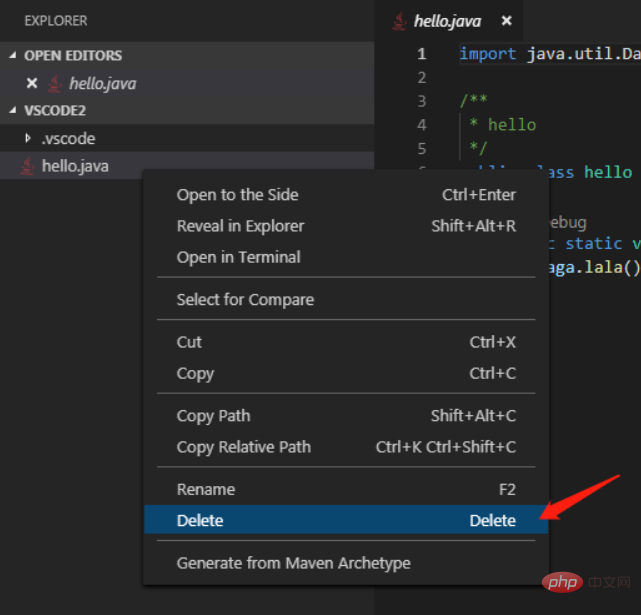This screenshot has height=615, width=641.
Task: Choose Generate from Maven Archetype
Action: (346, 563)
